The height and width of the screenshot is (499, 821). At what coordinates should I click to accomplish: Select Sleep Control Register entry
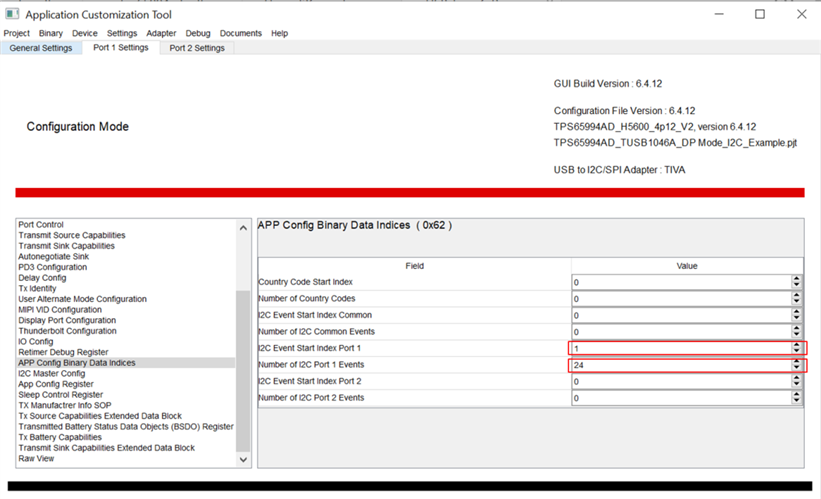pos(61,394)
